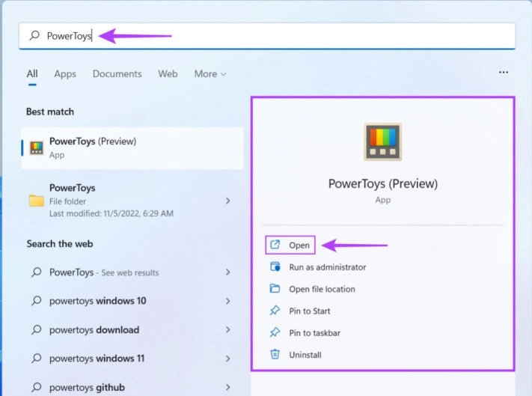Click the large PowerToys icon in preview pane
532x396 pixels.
click(382, 141)
